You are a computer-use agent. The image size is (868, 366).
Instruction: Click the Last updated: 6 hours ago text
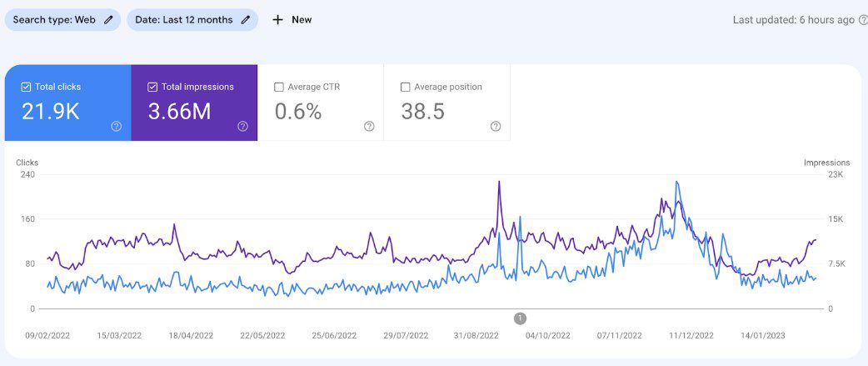[x=794, y=20]
